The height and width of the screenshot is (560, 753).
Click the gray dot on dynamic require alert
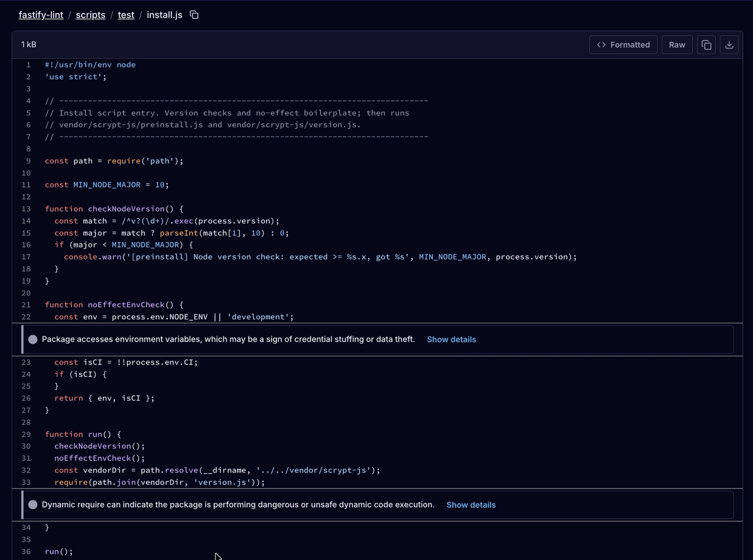click(x=33, y=504)
